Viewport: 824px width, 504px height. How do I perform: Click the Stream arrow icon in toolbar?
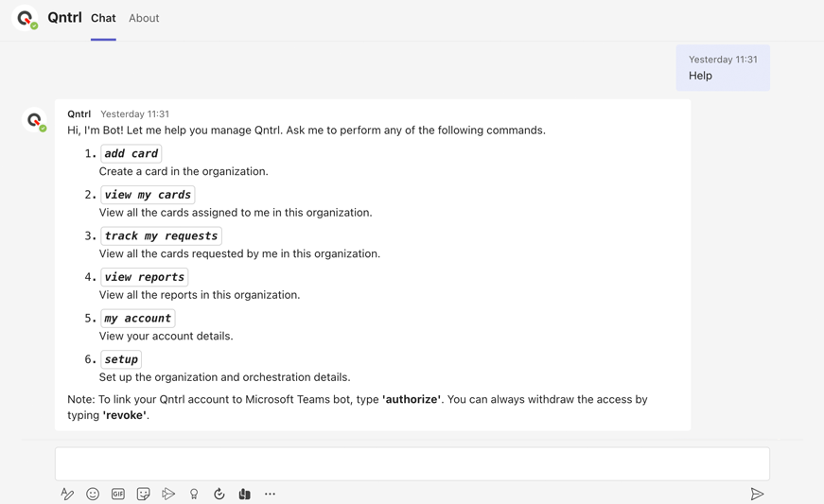pyautogui.click(x=168, y=494)
